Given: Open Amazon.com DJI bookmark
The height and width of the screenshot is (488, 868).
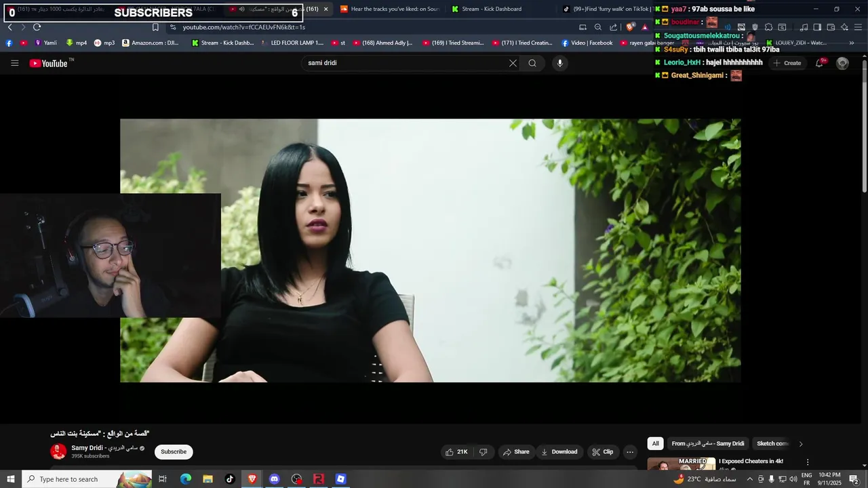Looking at the screenshot, I should tap(150, 43).
